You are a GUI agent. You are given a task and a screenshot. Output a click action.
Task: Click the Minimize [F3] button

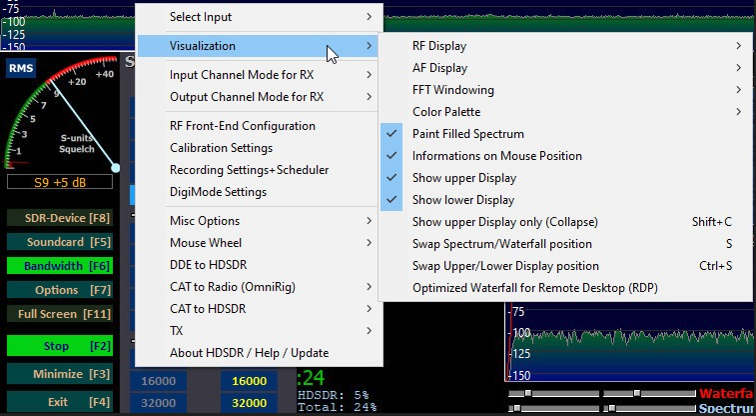point(60,374)
